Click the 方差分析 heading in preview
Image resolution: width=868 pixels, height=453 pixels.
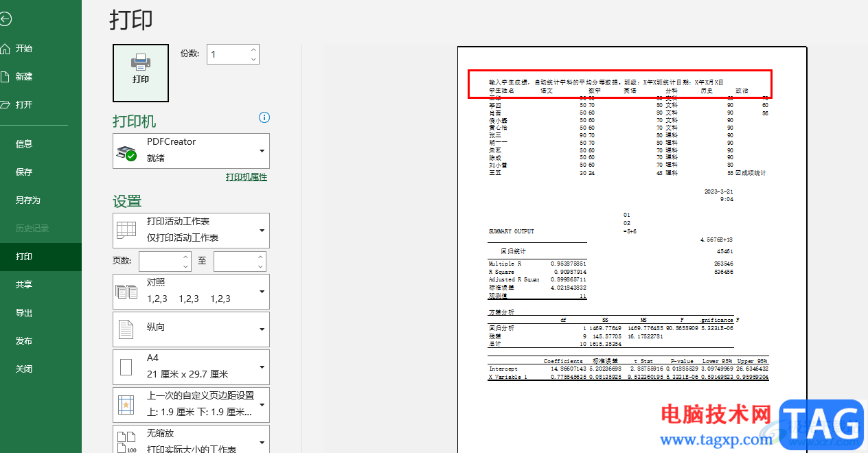[x=501, y=312]
